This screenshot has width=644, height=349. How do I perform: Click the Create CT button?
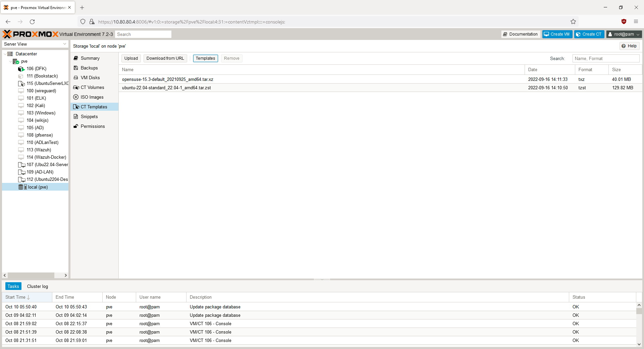coord(589,34)
